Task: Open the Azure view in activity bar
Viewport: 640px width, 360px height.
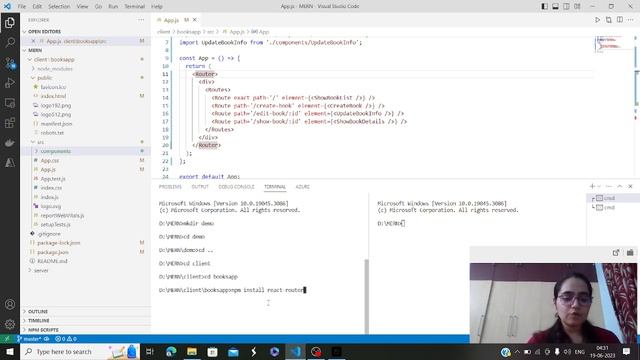Action: [x=10, y=162]
